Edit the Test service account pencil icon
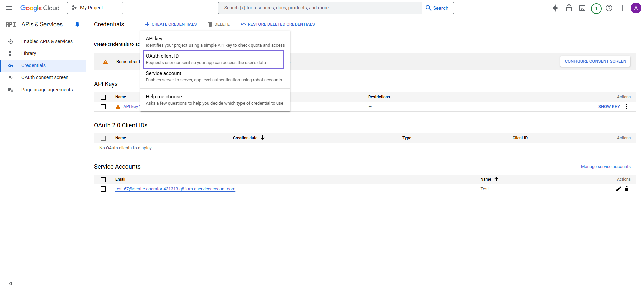 tap(618, 189)
